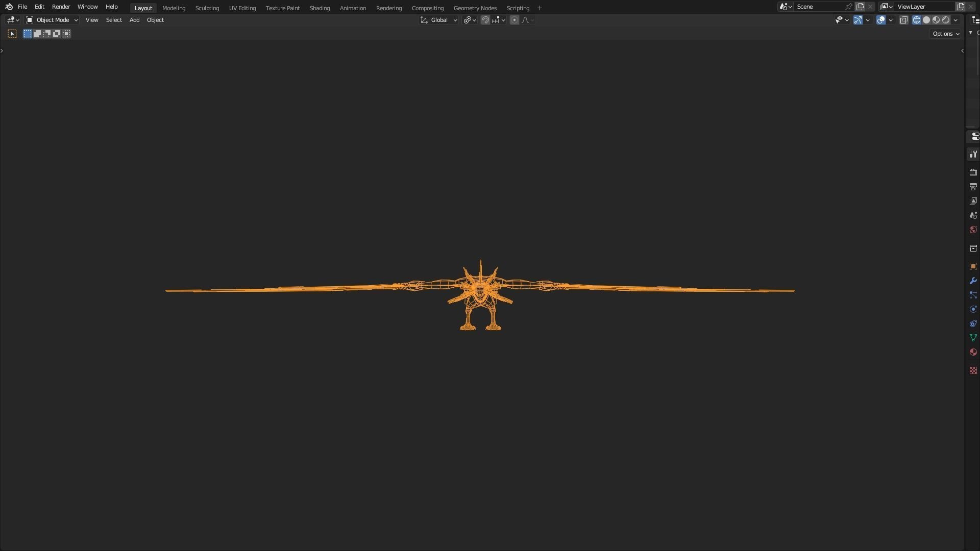Image resolution: width=980 pixels, height=551 pixels.
Task: Open the overlays options dropdown arrow
Action: pos(891,20)
